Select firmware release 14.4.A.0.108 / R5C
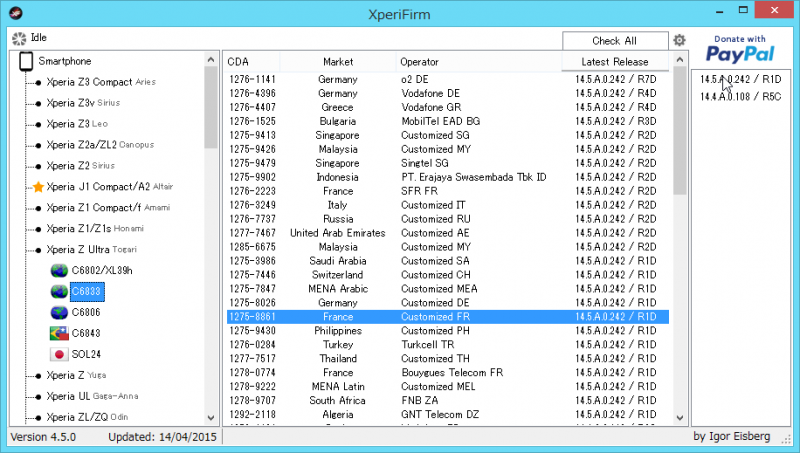Viewport: 800px width, 453px height. coord(740,96)
